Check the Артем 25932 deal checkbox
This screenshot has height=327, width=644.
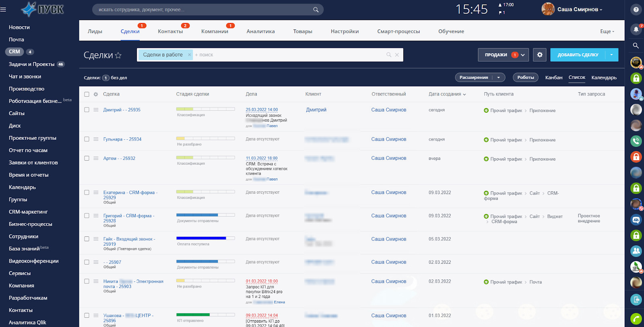coord(87,158)
